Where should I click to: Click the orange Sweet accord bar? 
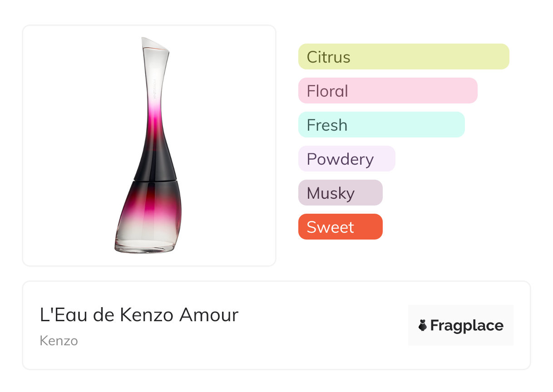(340, 227)
